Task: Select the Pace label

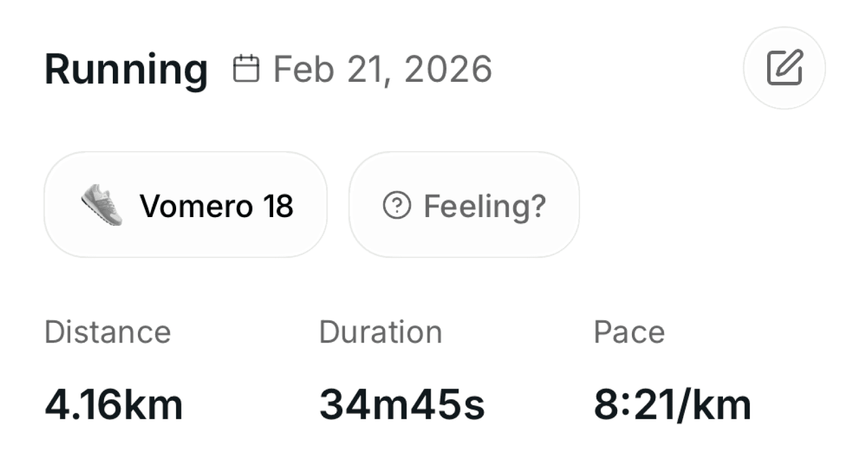Action: coord(629,332)
